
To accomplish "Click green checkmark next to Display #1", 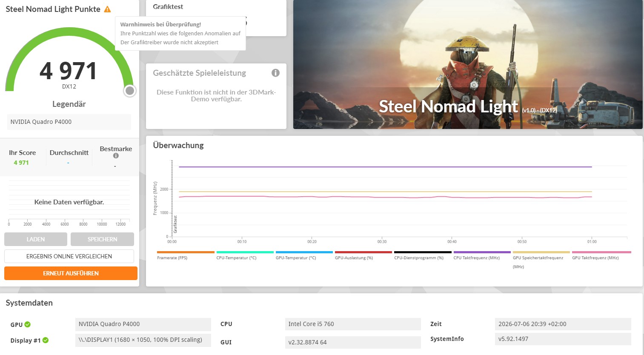I will pyautogui.click(x=46, y=340).
